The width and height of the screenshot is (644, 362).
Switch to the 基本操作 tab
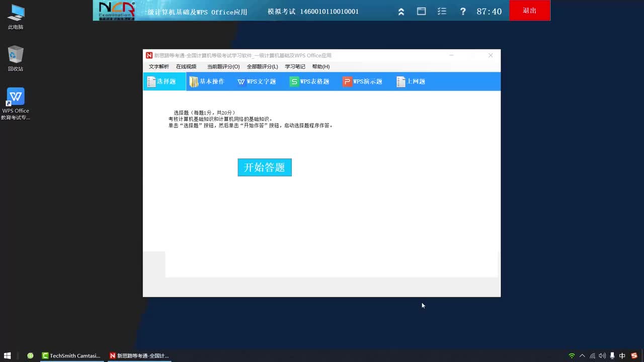pos(207,81)
